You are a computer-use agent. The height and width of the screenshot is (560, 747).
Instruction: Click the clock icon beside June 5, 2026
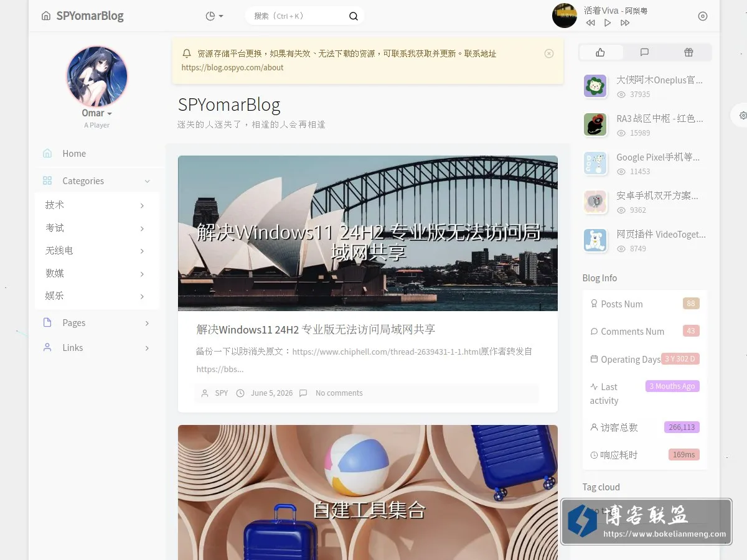click(x=240, y=393)
